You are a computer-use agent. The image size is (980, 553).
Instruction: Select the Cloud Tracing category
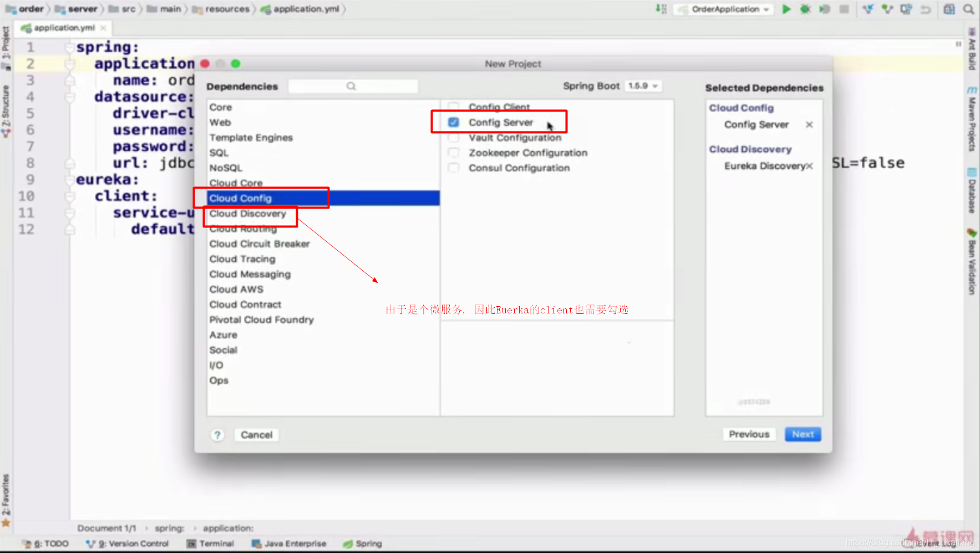tap(323, 259)
